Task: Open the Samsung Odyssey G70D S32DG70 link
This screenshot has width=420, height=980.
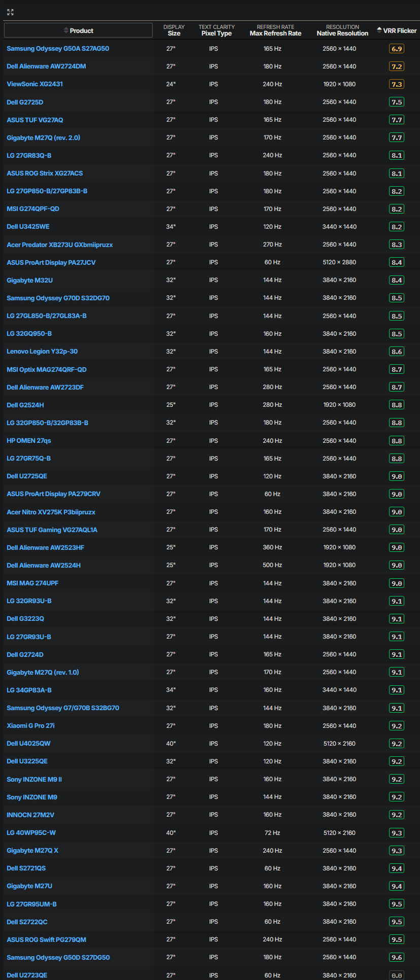Action: (58, 298)
